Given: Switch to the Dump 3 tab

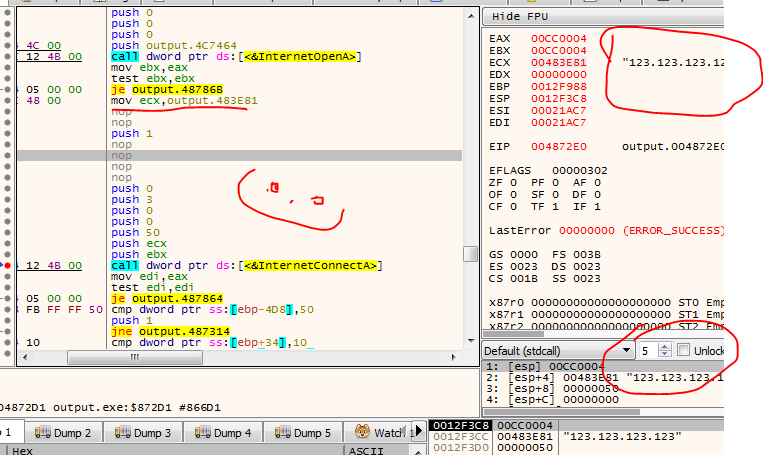Looking at the screenshot, I should (142, 433).
